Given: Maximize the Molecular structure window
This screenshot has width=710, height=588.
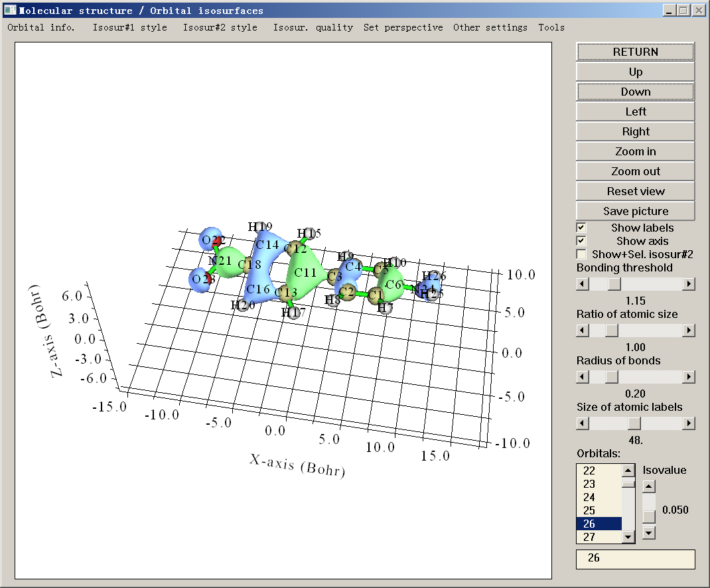Looking at the screenshot, I should coord(683,11).
